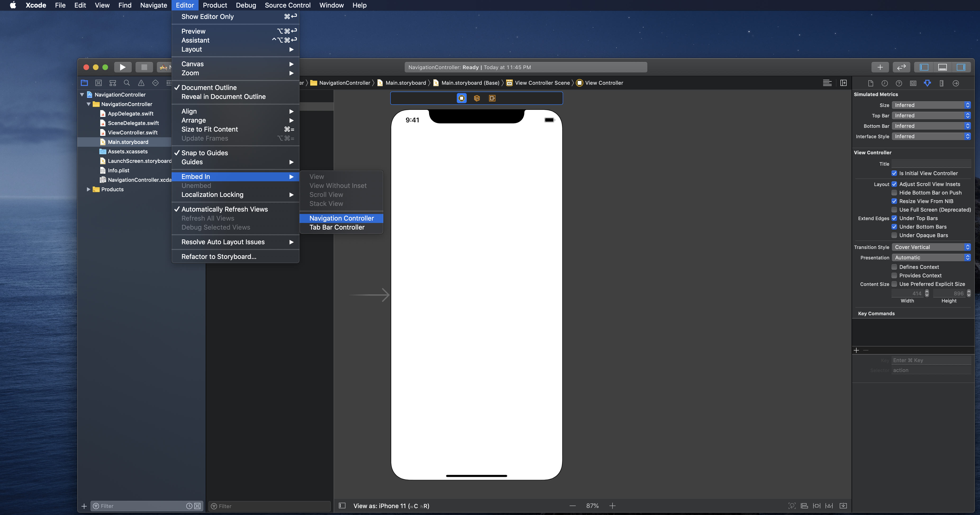Click the Run (play) button
The height and width of the screenshot is (515, 980).
(122, 67)
